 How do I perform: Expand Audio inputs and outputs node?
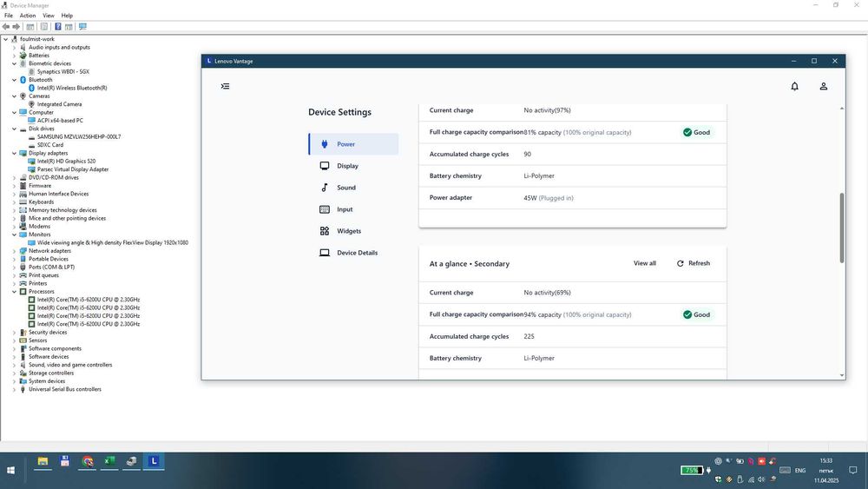15,48
